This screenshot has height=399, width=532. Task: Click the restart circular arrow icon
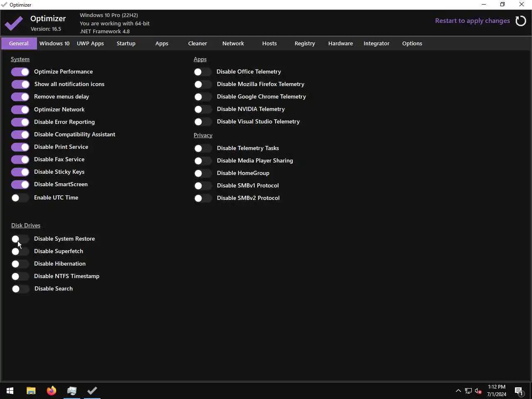click(521, 21)
